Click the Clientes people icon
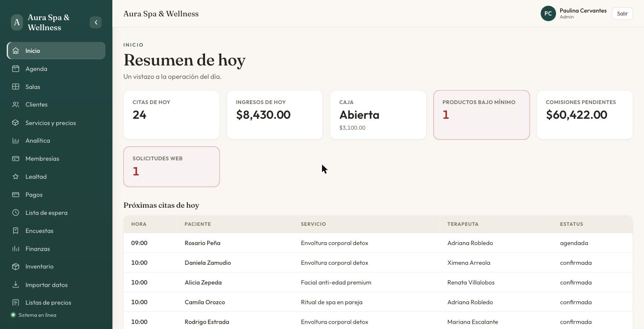644x329 pixels. pos(16,104)
